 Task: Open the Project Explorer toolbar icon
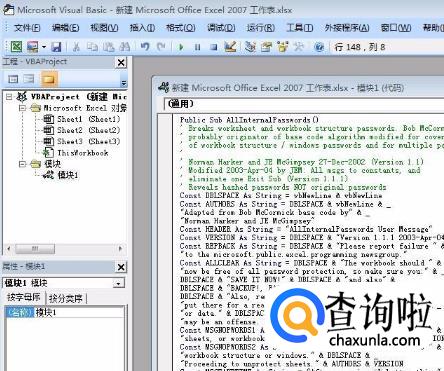(250, 47)
